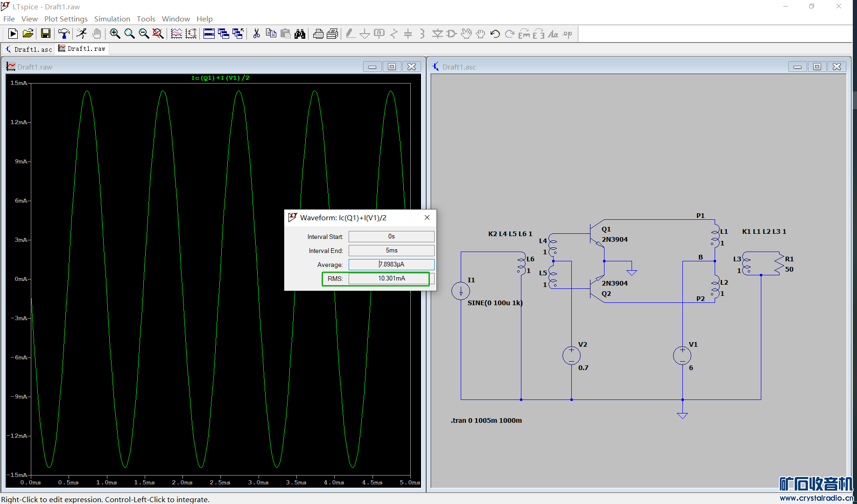The height and width of the screenshot is (504, 857).
Task: Open a file with the folder icon
Action: (28, 34)
